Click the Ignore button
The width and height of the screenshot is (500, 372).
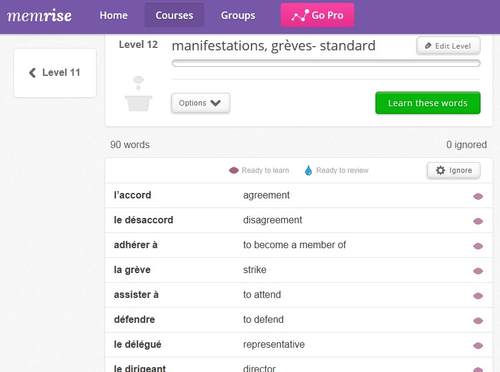[454, 170]
